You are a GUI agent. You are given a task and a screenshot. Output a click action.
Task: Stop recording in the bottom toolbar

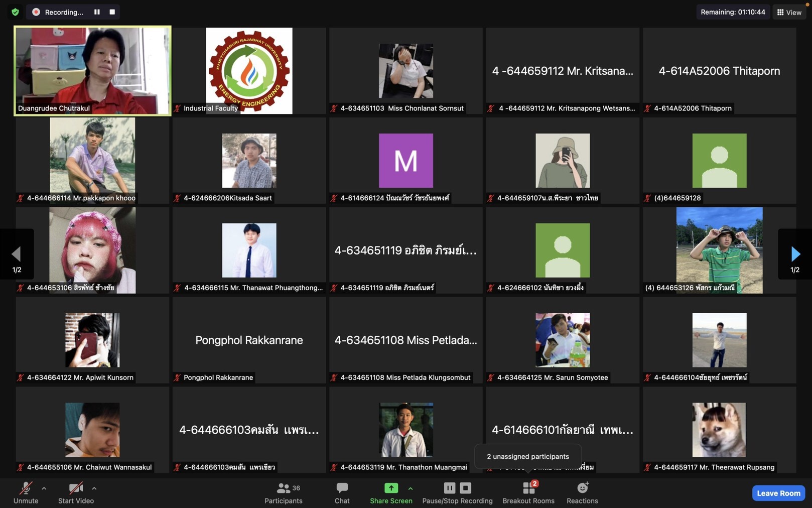466,488
